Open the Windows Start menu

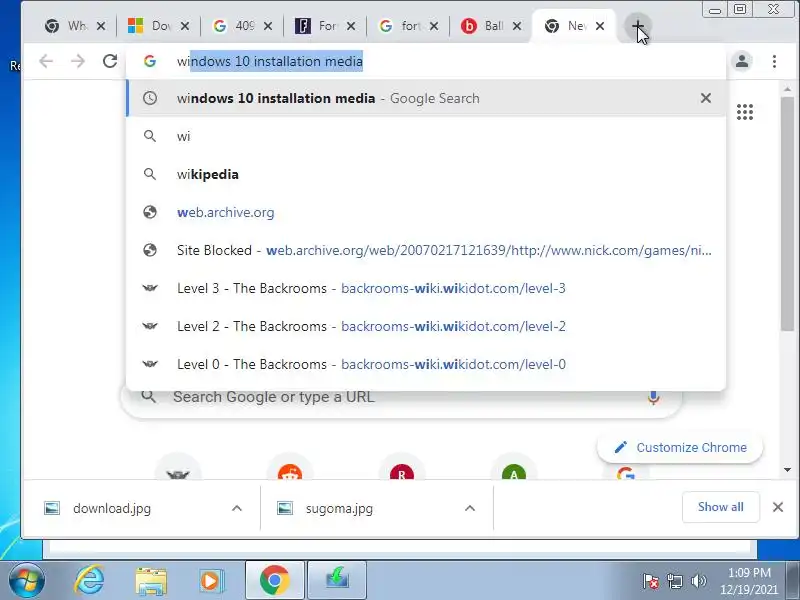click(x=27, y=580)
